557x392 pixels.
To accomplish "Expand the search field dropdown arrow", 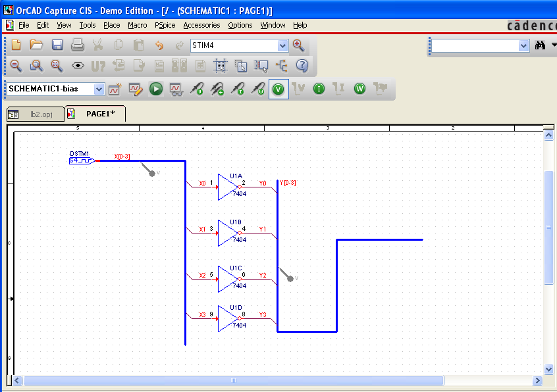I will [x=523, y=45].
